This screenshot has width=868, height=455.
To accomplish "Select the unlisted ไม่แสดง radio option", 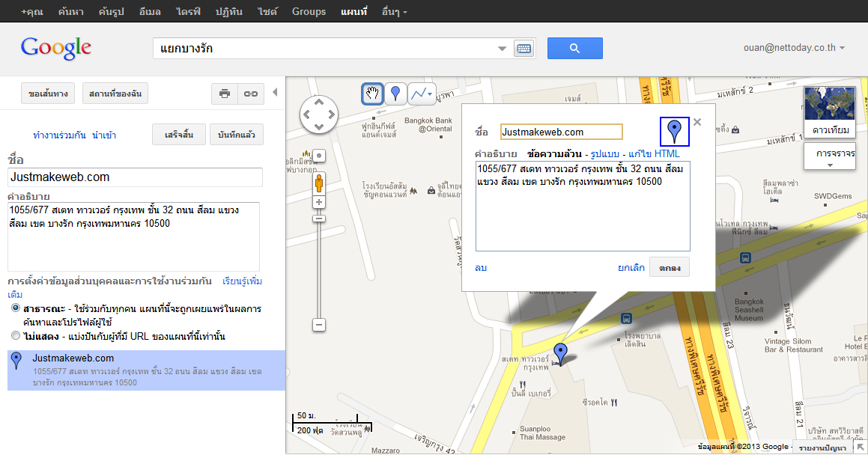I will click(x=16, y=335).
